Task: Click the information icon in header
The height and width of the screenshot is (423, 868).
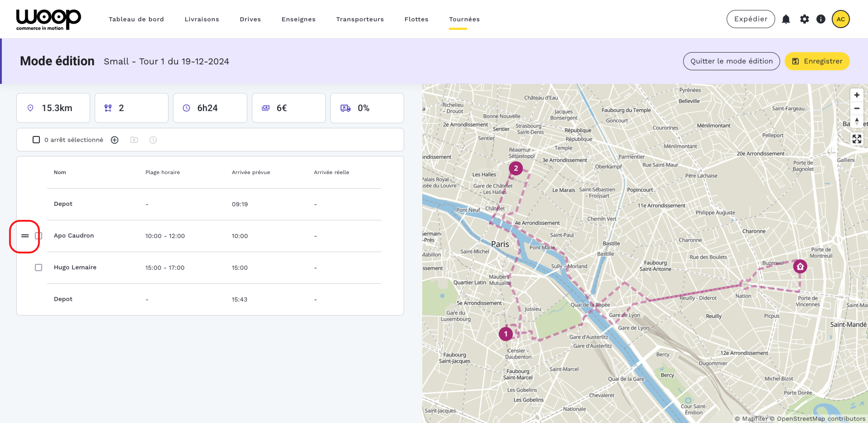Action: click(x=820, y=19)
